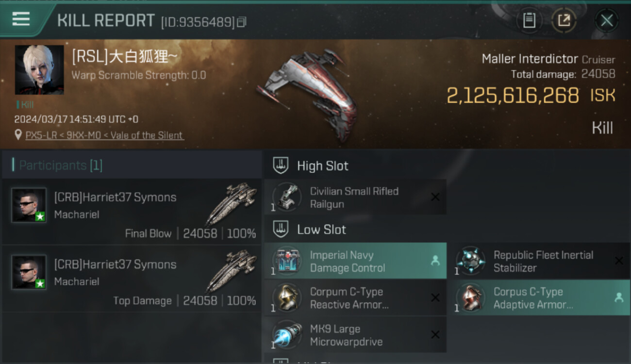631x364 pixels.
Task: Select Imperial Navy Damage Control module
Action: (355, 261)
